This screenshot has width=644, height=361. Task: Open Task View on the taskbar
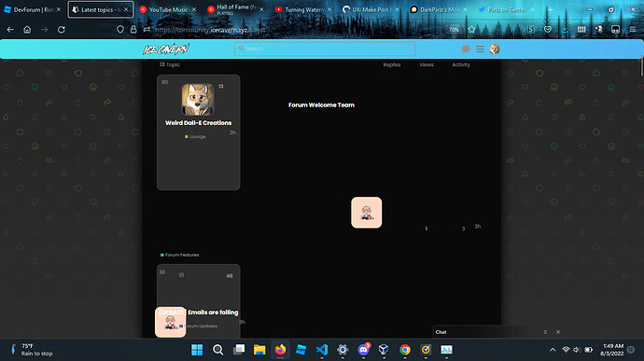point(239,350)
